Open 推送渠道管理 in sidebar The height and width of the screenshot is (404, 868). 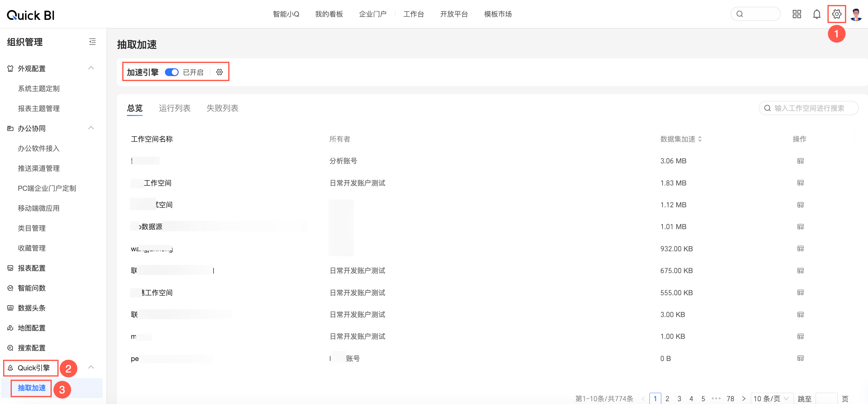[39, 168]
